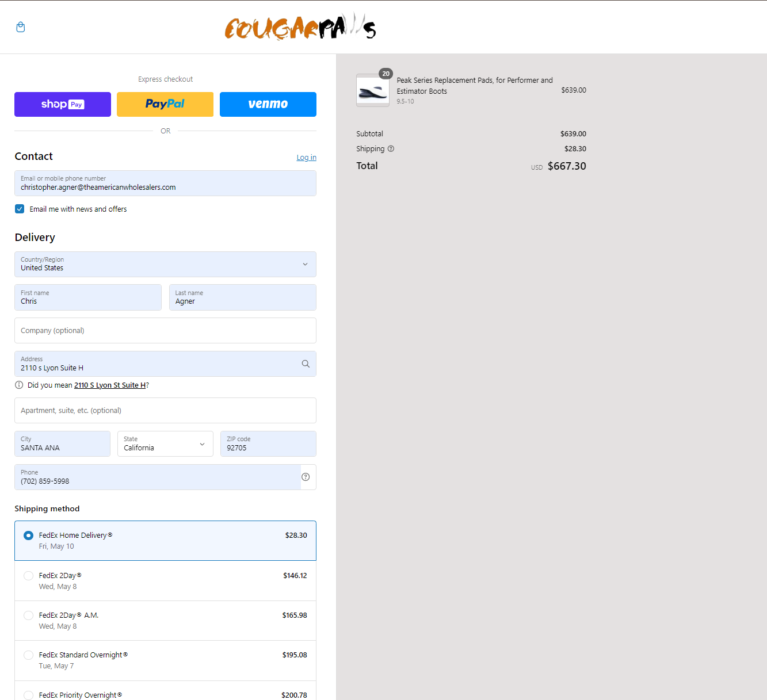Click the address search magnifier icon
The width and height of the screenshot is (767, 700).
pyautogui.click(x=306, y=364)
